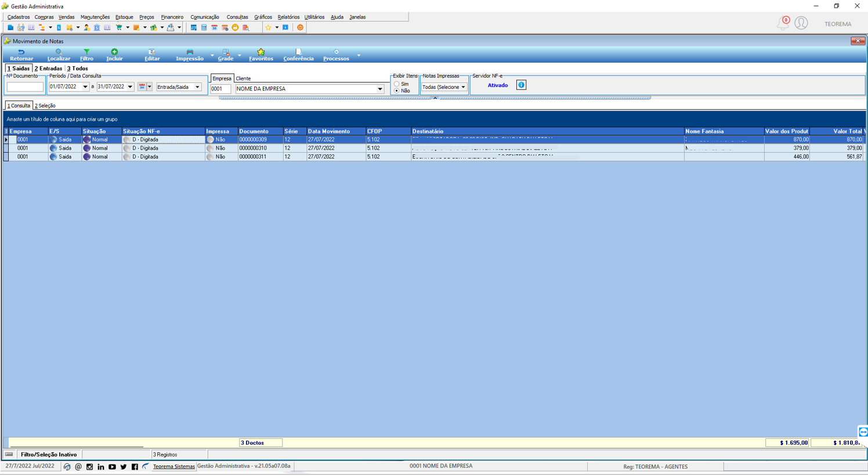Click Ativado NF-e server status
Image resolution: width=868 pixels, height=476 pixels.
point(498,85)
